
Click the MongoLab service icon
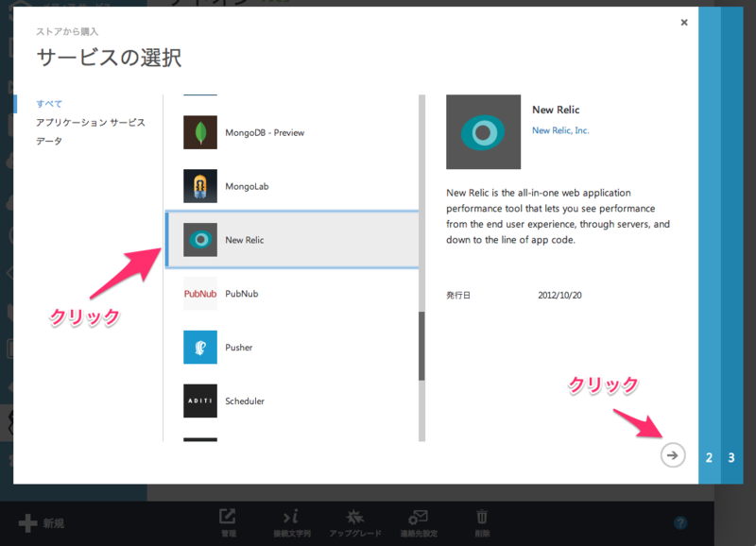(x=200, y=186)
